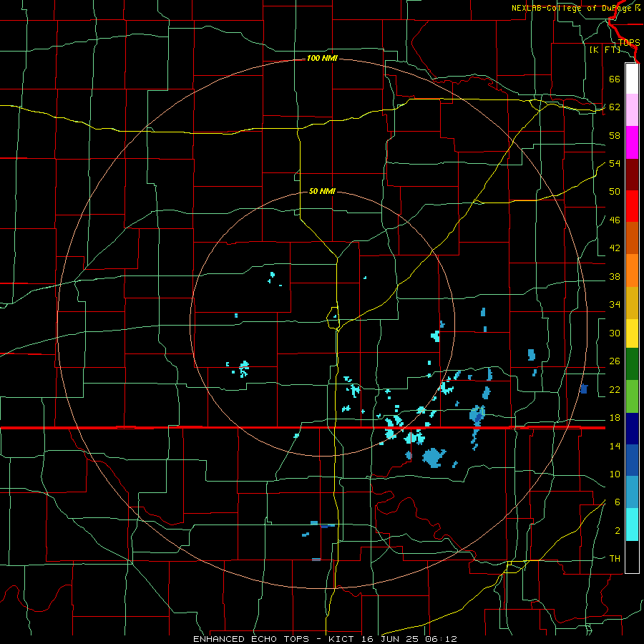Click the black threshold swatch at scale bottom

632,557
